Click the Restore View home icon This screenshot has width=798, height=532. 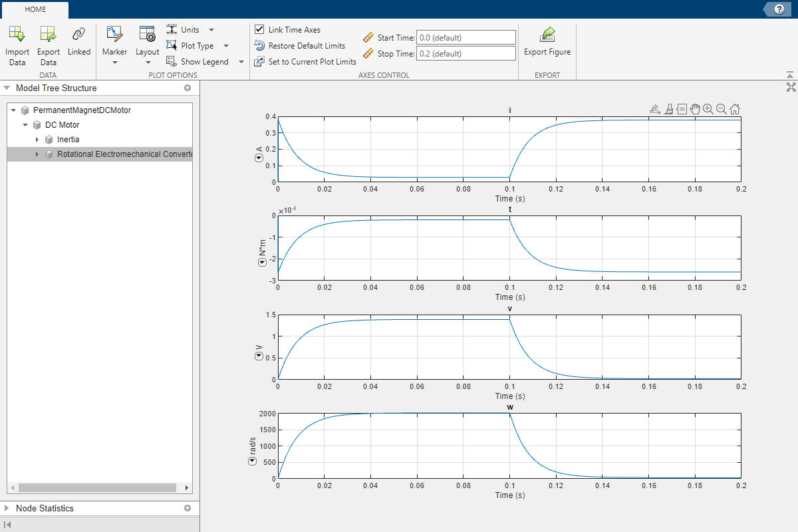click(735, 109)
